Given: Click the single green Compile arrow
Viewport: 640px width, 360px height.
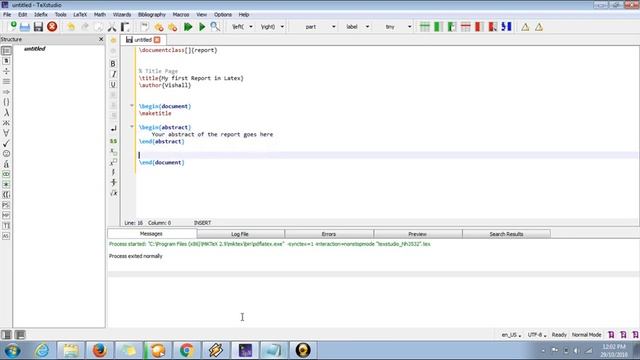Looking at the screenshot, I should coord(202,27).
